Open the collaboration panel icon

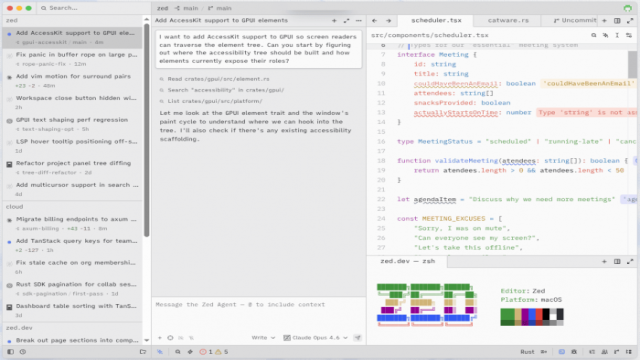(604, 351)
